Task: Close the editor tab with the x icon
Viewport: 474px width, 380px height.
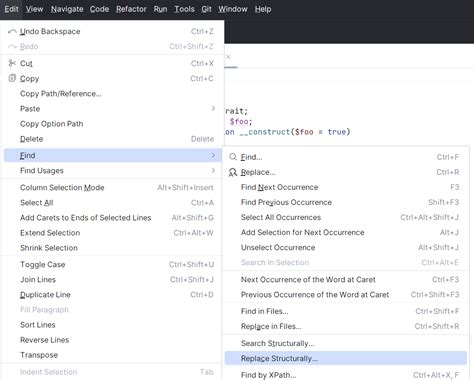Action: [x=228, y=57]
